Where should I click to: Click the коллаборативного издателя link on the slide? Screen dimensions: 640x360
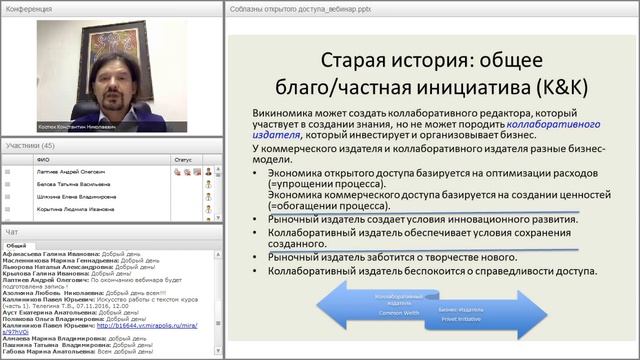553,124
